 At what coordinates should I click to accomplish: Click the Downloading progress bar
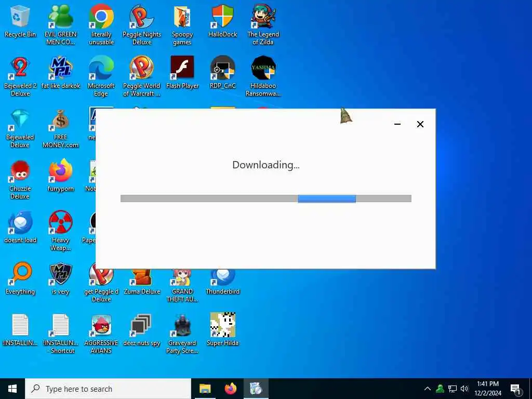pyautogui.click(x=265, y=198)
